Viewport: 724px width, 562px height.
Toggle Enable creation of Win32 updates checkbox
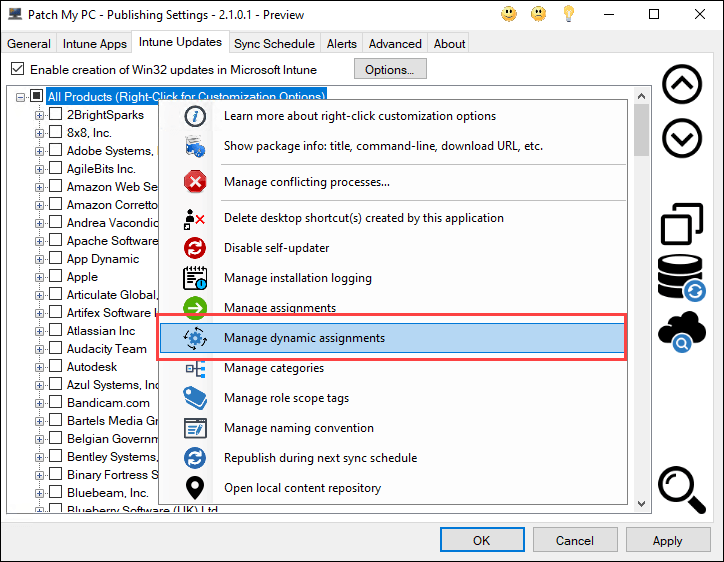click(18, 69)
